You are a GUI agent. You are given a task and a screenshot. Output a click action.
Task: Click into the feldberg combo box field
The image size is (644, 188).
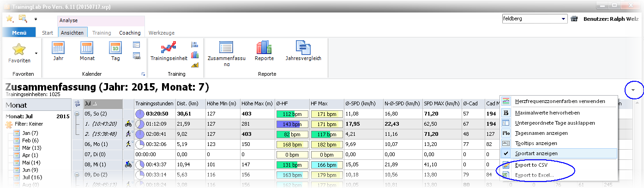531,19
